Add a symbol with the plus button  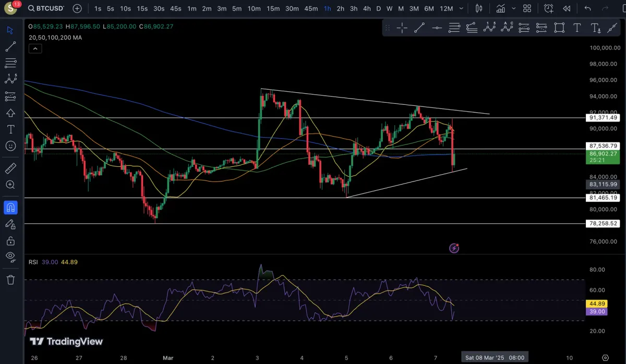[x=77, y=8]
